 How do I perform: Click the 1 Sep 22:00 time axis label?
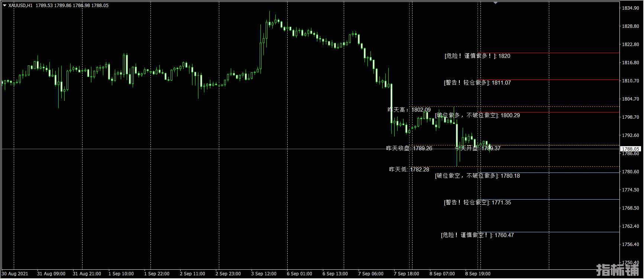tap(157, 274)
